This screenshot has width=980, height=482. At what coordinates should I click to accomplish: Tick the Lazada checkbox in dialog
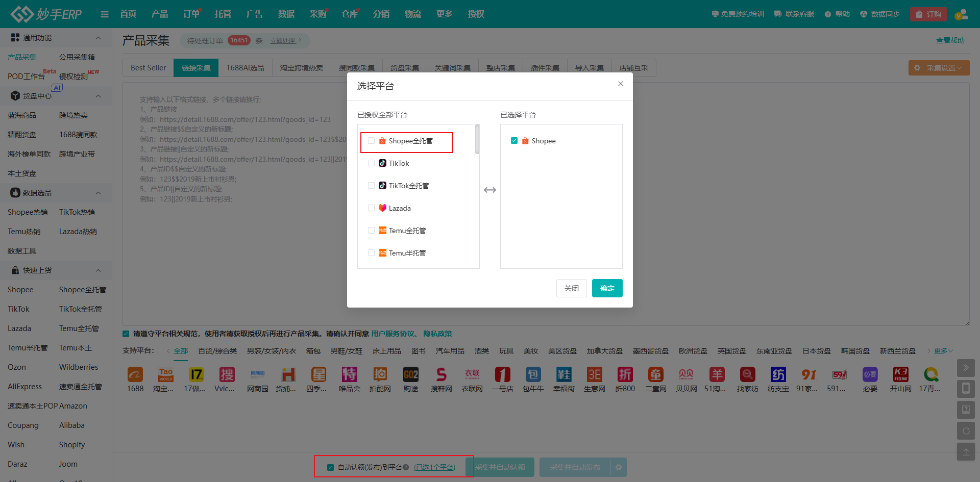click(x=372, y=208)
